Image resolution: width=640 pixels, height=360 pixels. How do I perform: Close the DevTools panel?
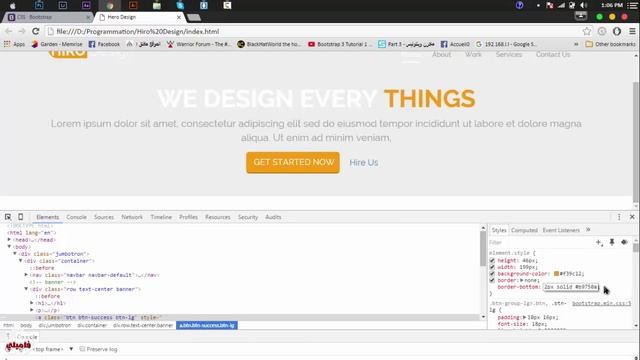[x=632, y=217]
